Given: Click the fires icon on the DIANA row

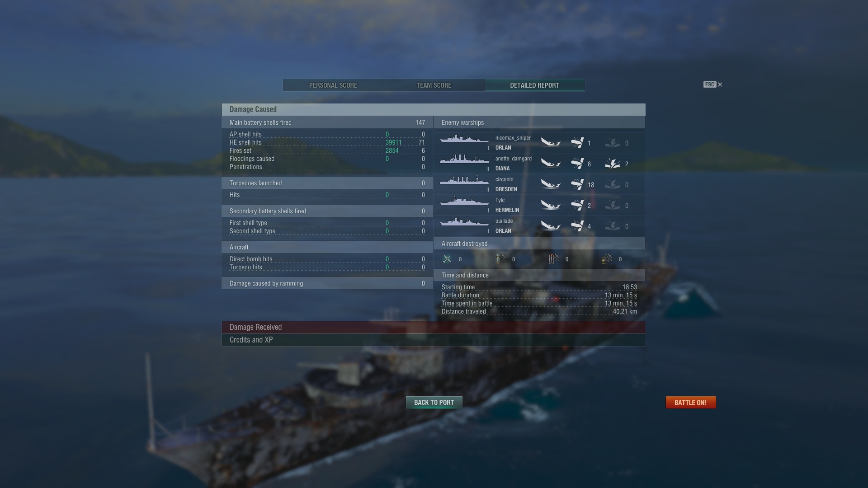Looking at the screenshot, I should click(x=613, y=164).
